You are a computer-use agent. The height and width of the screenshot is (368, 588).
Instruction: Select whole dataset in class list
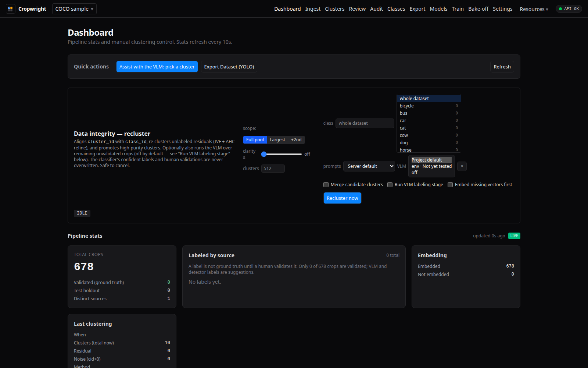(429, 99)
